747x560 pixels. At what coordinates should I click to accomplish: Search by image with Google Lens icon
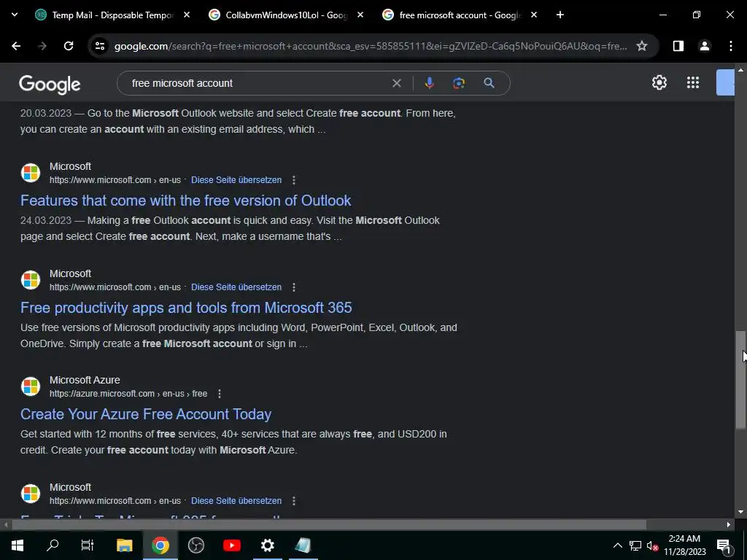coord(459,83)
